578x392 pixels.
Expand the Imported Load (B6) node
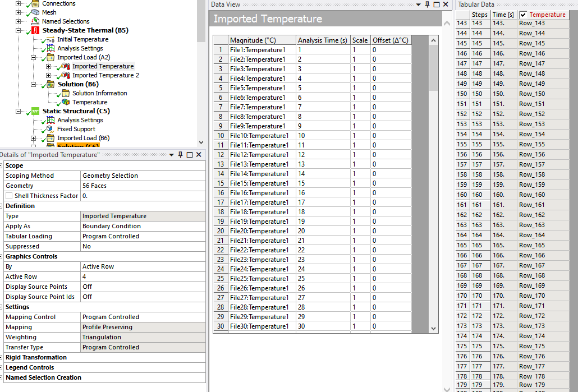click(x=33, y=138)
